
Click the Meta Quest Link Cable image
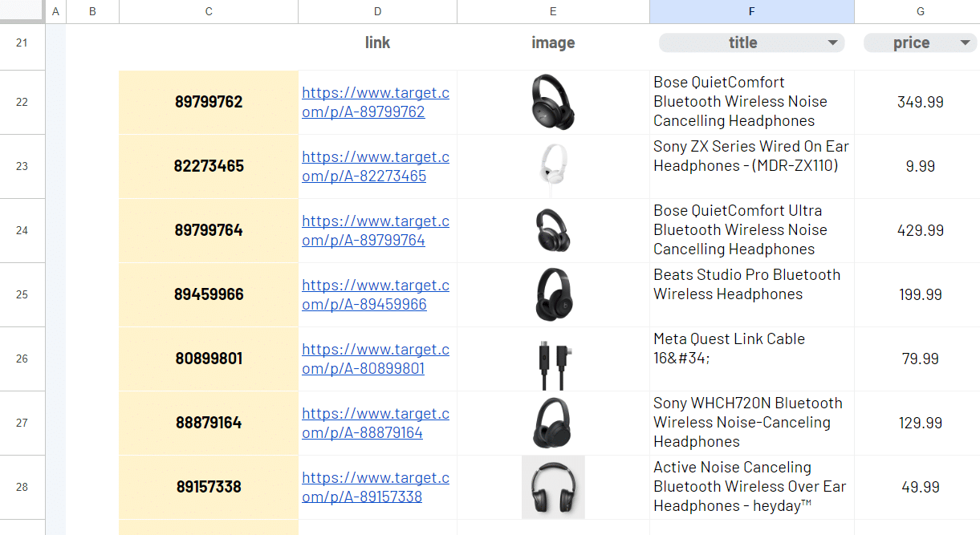click(x=553, y=359)
